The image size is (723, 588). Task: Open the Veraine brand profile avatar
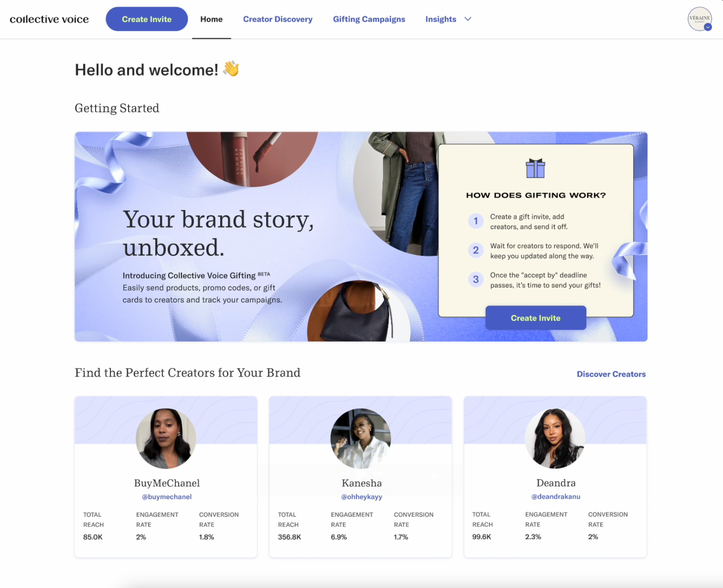(x=699, y=19)
